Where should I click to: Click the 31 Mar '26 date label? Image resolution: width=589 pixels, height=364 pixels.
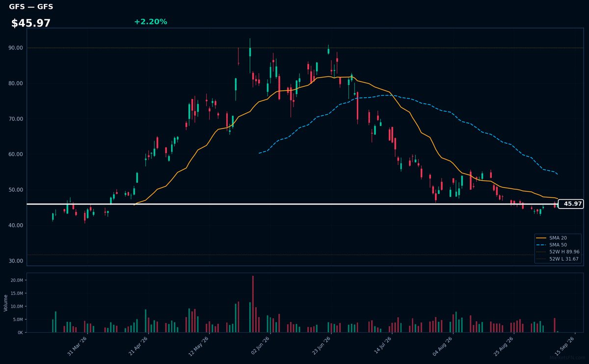coord(78,345)
